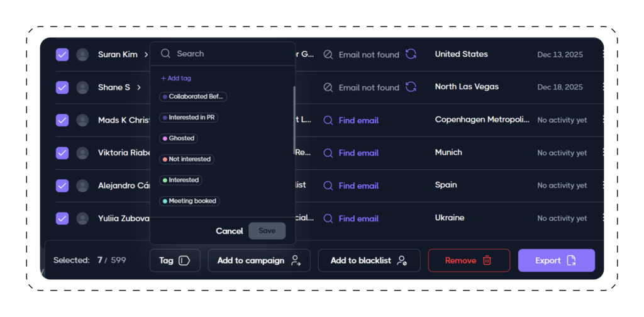Viewport: 644px width, 317px height.
Task: Click the Save button in tag popup
Action: tap(267, 231)
